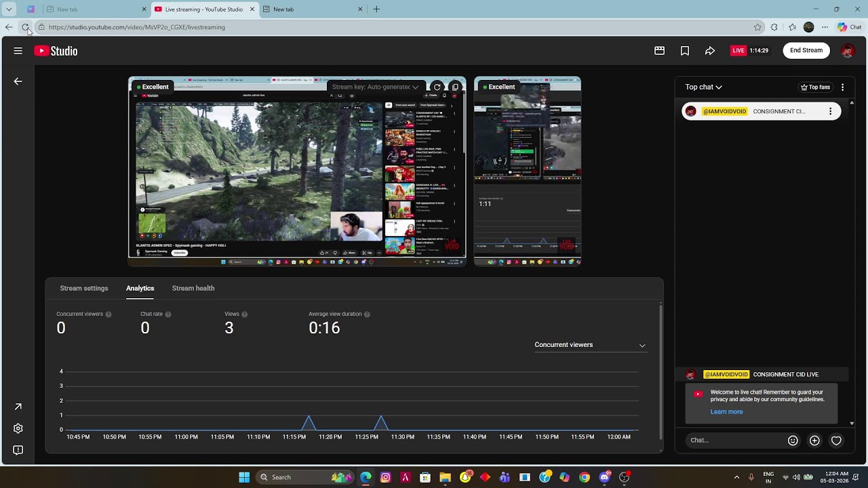The image size is (868, 488).
Task: Show help for Chat rate metric
Action: tap(168, 314)
